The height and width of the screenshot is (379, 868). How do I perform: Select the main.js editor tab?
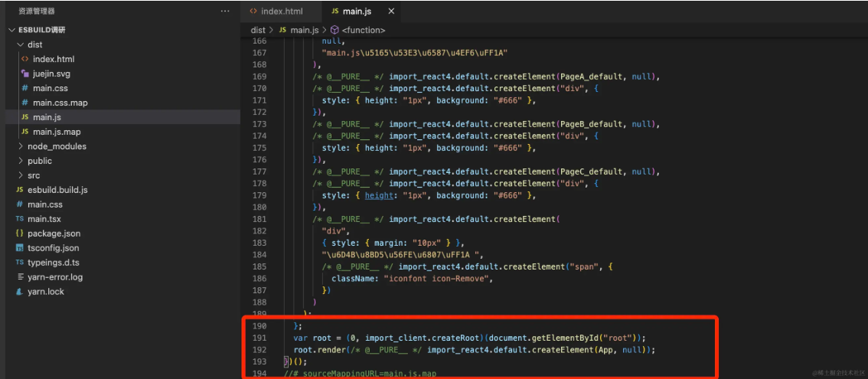coord(356,11)
